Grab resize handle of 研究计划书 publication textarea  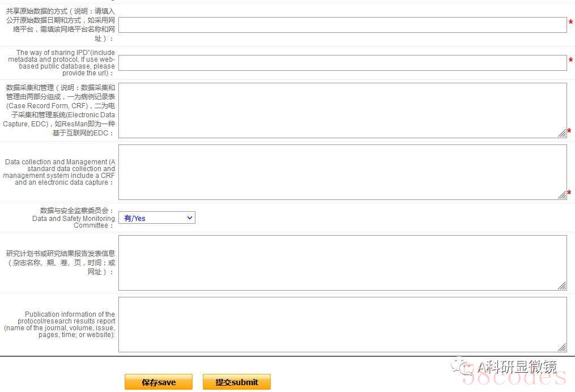562,286
